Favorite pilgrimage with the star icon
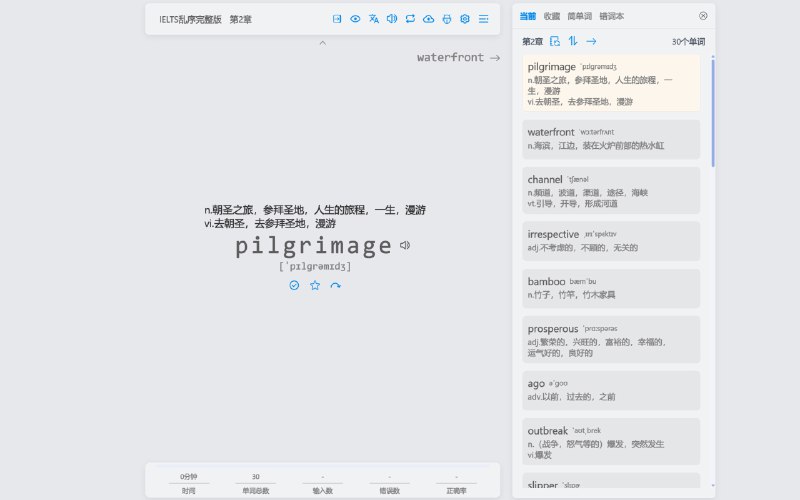This screenshot has width=800, height=500. (x=315, y=285)
